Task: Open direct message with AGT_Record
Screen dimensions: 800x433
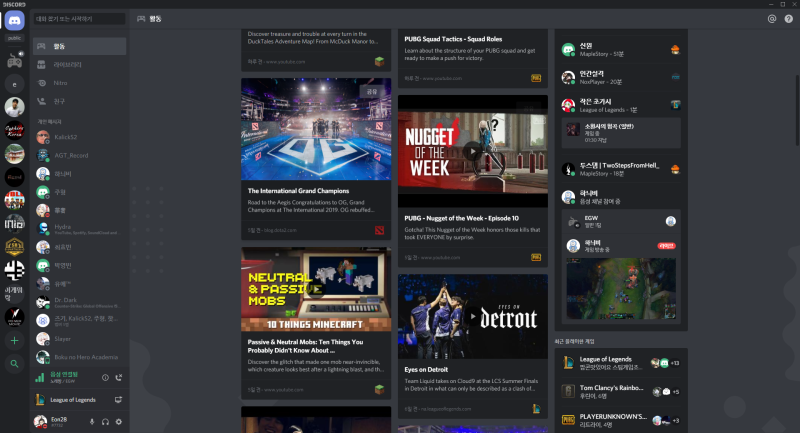Action: point(80,155)
